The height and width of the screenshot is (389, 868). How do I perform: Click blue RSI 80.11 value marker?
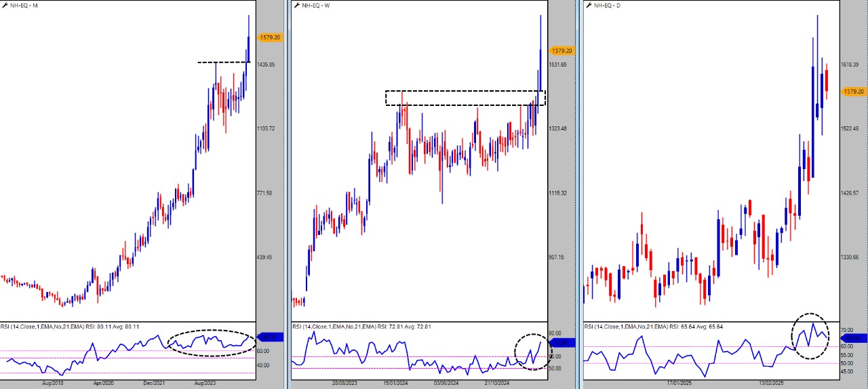click(269, 337)
